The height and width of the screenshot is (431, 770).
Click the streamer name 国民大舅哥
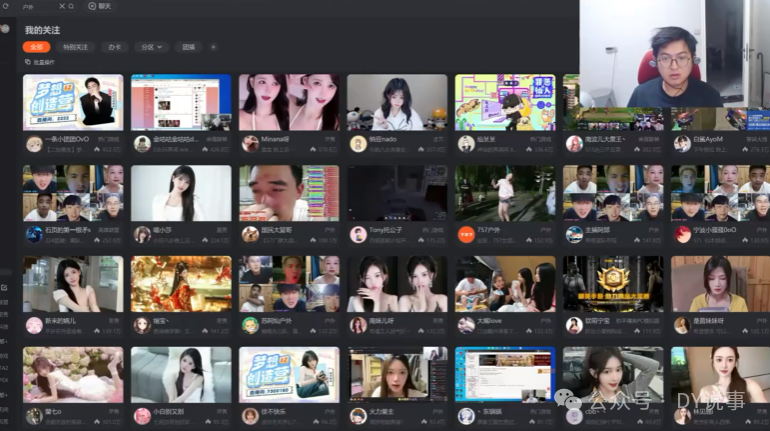click(x=276, y=230)
